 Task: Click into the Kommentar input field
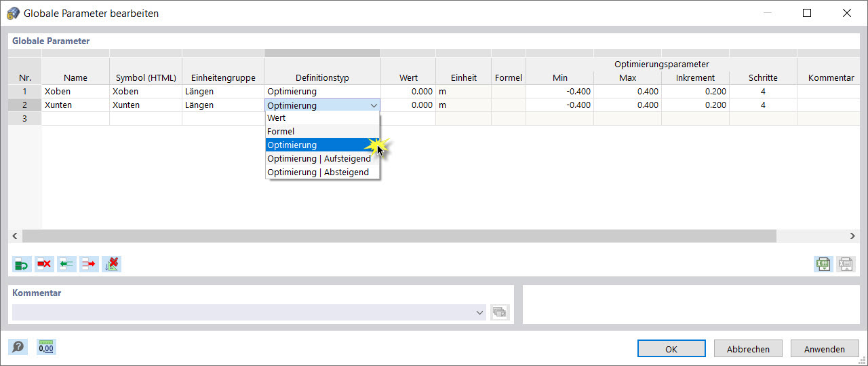click(x=243, y=312)
